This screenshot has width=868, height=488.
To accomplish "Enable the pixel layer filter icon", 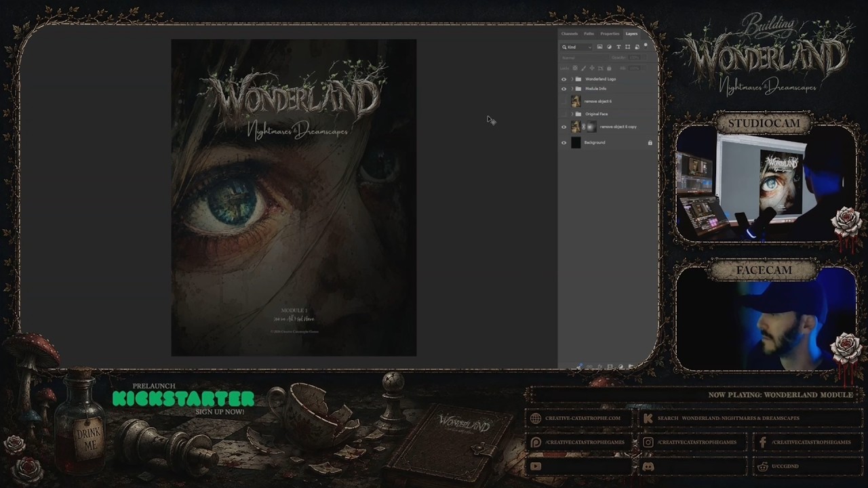I will click(599, 47).
